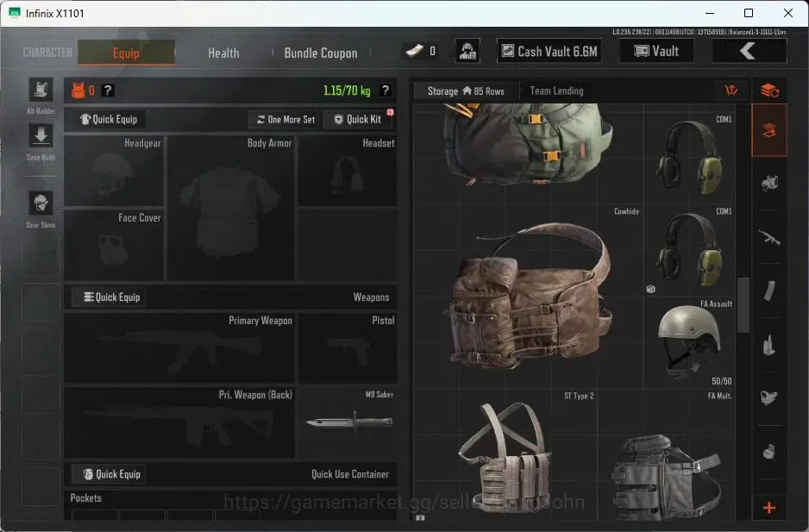
Task: Select the empty Headgear slot
Action: pos(114,171)
